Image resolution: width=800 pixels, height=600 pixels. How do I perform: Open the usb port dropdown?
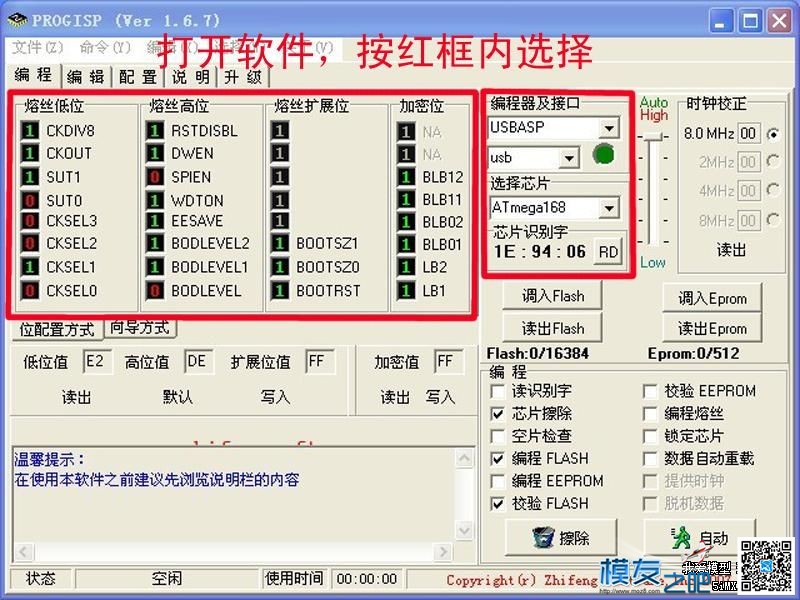(x=568, y=159)
